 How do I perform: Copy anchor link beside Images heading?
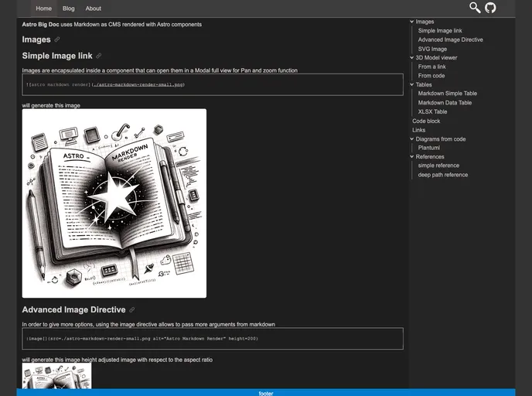[57, 39]
